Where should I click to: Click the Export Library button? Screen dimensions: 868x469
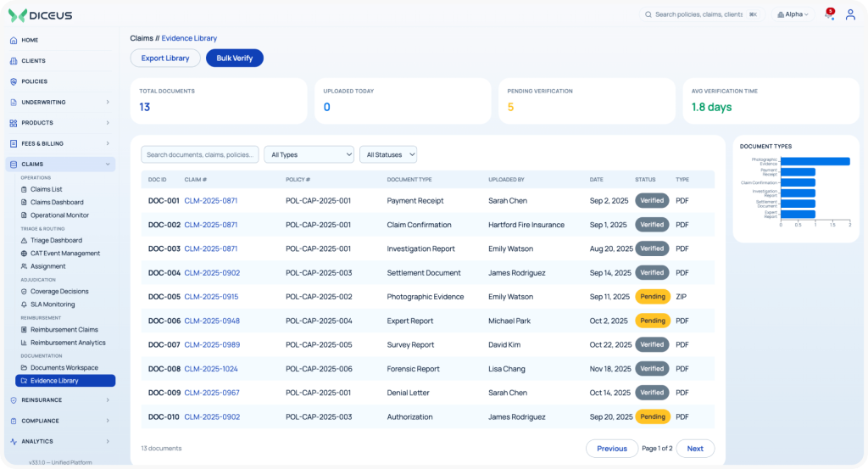(165, 59)
